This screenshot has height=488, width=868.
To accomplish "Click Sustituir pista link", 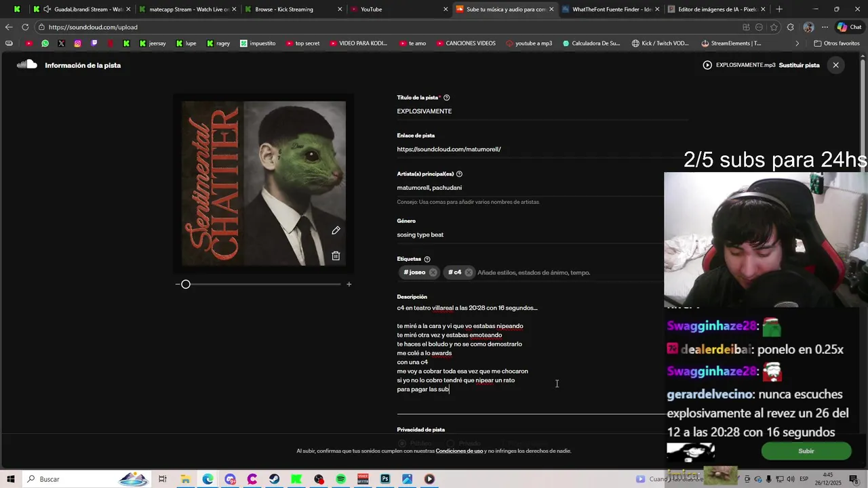I will (799, 65).
